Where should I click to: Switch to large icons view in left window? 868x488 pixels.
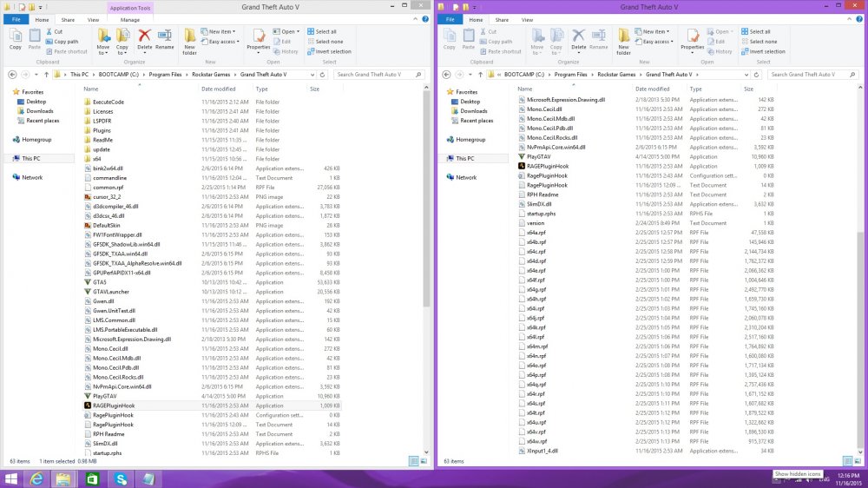424,461
